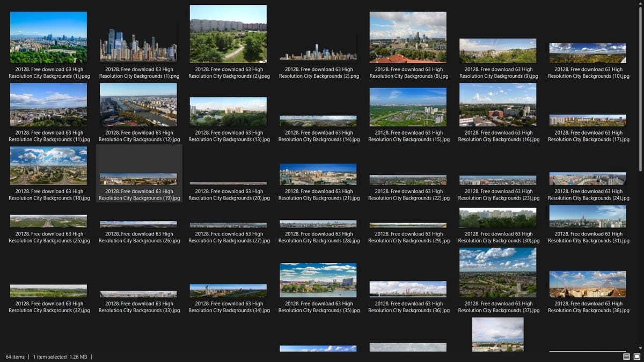Click the City Backgrounds (38).jpg thumbnail
Image resolution: width=644 pixels, height=362 pixels.
point(588,284)
